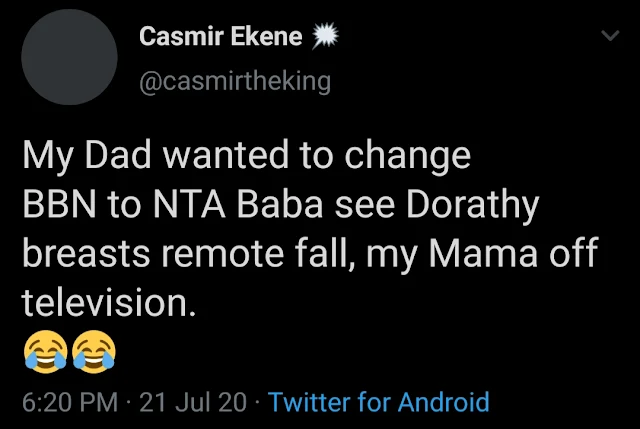
Task: Click the second laughing-crying emoji
Action: (94, 351)
